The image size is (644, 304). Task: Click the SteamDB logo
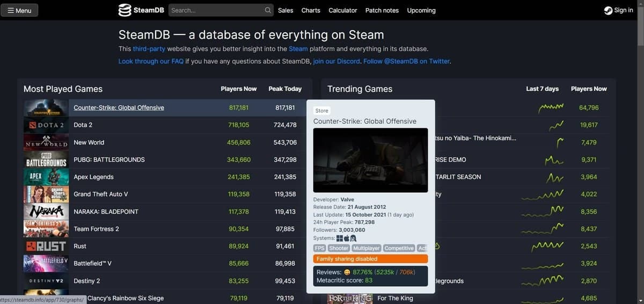[141, 10]
